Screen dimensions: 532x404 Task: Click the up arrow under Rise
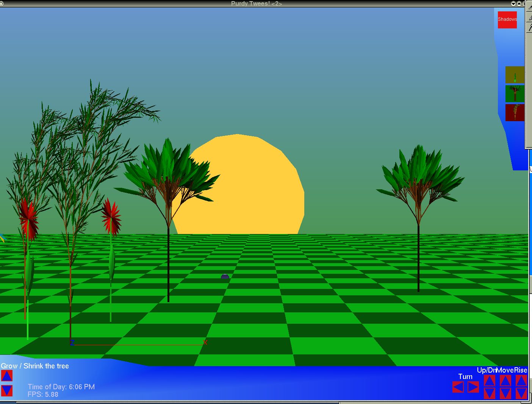[521, 381]
